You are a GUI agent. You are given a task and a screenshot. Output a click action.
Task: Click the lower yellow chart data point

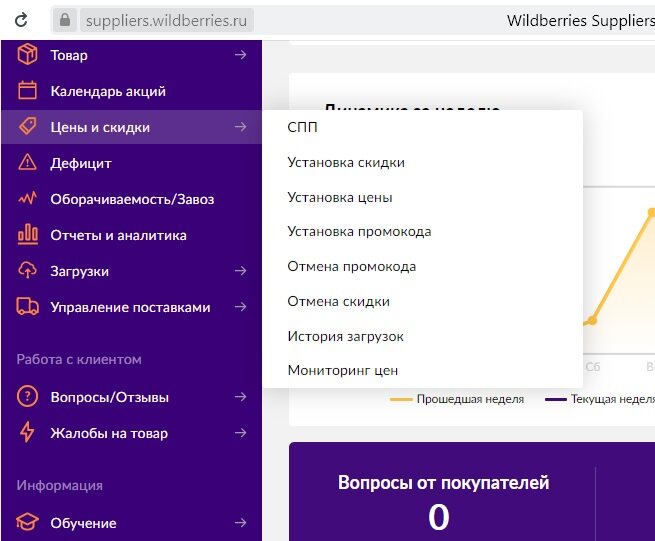pos(592,320)
